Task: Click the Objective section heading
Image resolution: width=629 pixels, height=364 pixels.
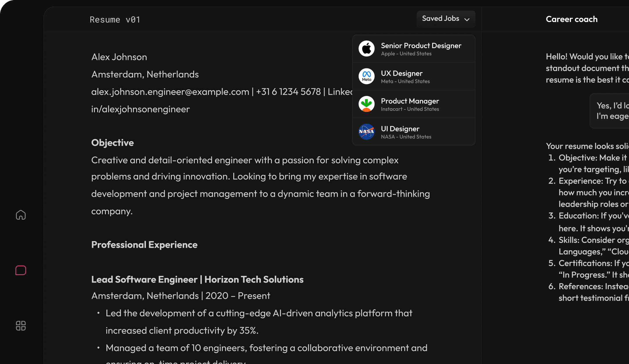Action: (x=112, y=143)
